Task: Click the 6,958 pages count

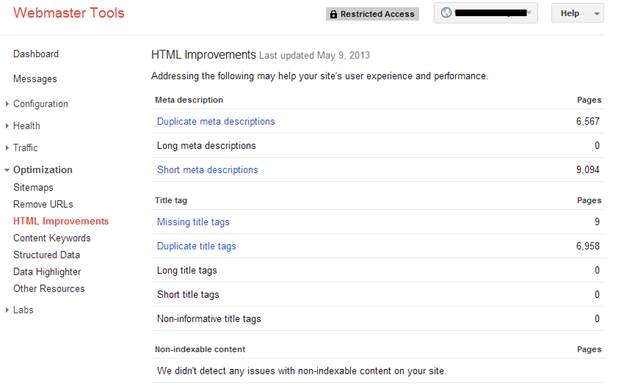Action: tap(588, 246)
